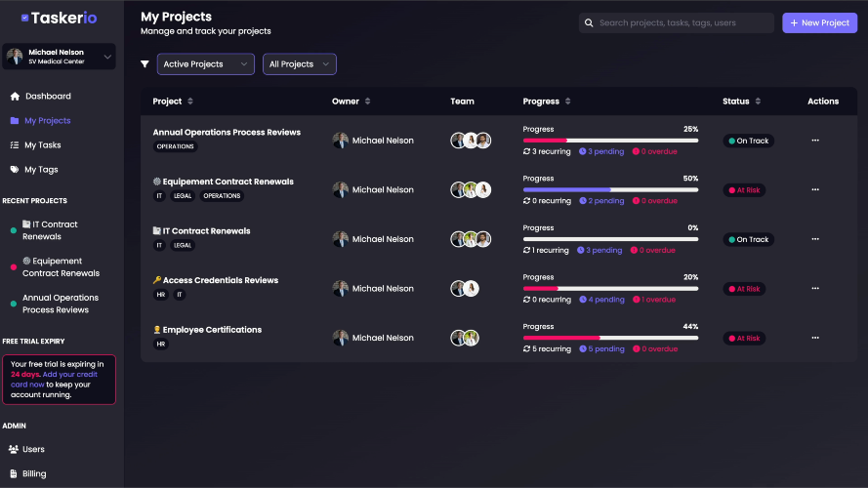Click the Taskerio logo icon

coord(25,18)
